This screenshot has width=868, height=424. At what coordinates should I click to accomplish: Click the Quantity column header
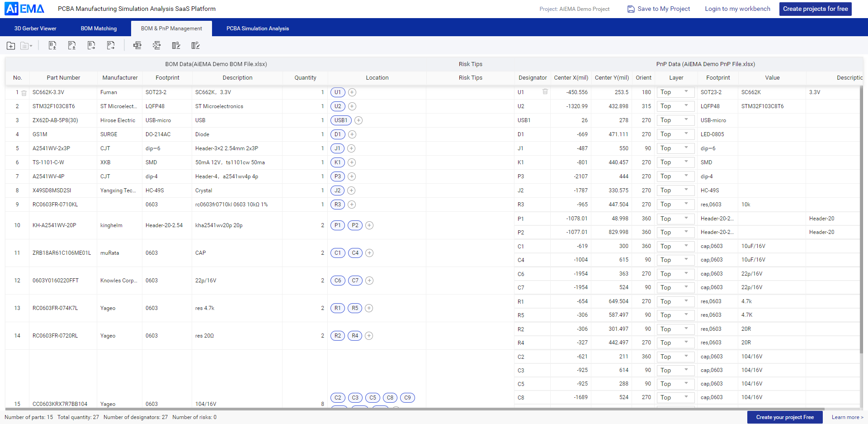[x=305, y=78]
